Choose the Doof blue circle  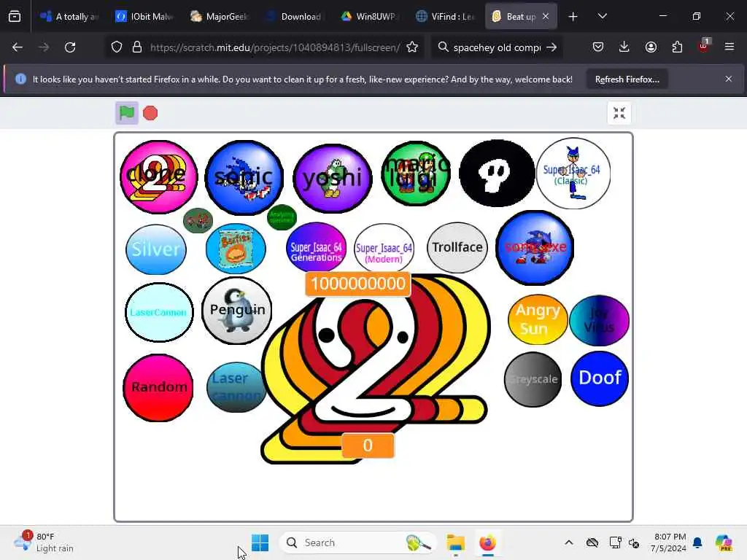(600, 378)
